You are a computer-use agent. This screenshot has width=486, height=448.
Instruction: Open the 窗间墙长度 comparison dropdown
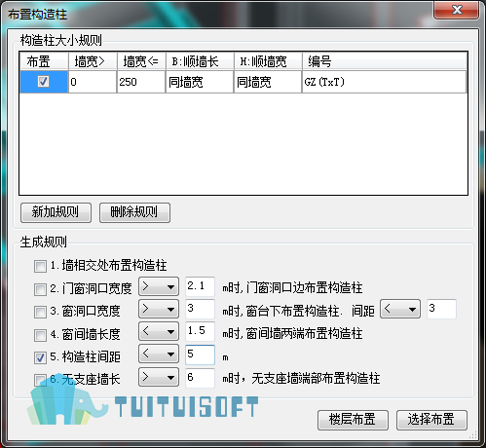click(159, 331)
